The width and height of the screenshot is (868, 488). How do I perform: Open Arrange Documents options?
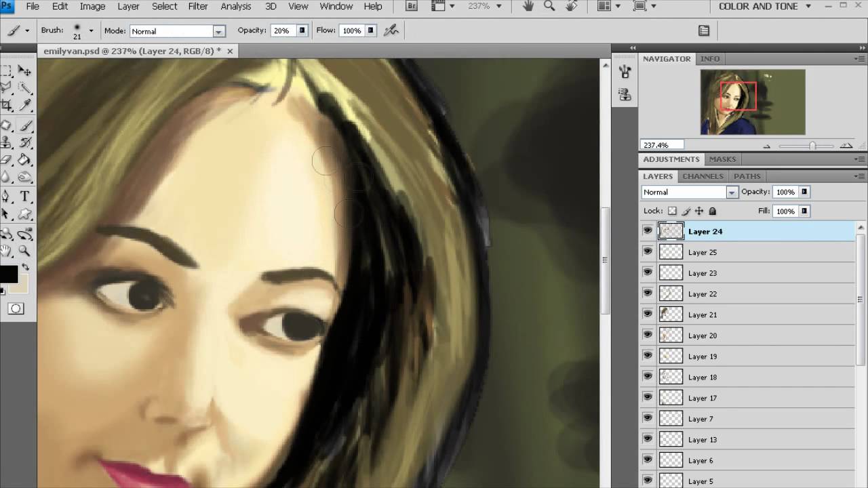(x=610, y=6)
